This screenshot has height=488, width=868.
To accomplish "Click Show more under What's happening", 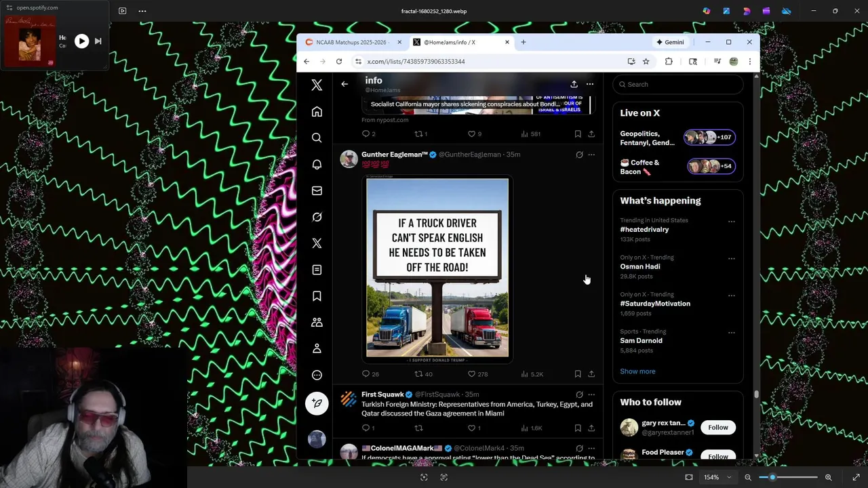I will (x=637, y=371).
